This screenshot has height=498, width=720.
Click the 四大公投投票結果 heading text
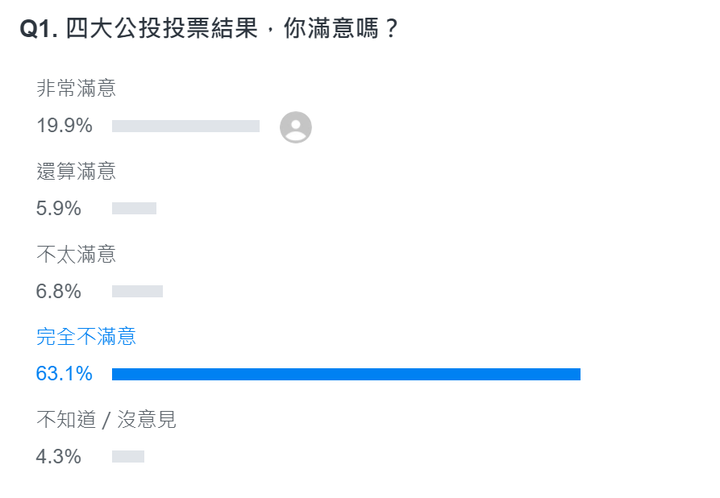(x=162, y=28)
